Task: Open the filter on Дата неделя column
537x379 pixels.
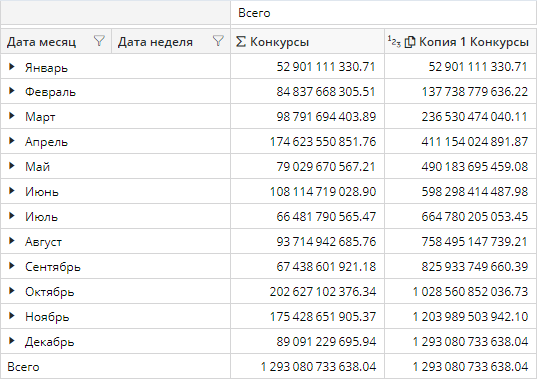Action: point(218,41)
